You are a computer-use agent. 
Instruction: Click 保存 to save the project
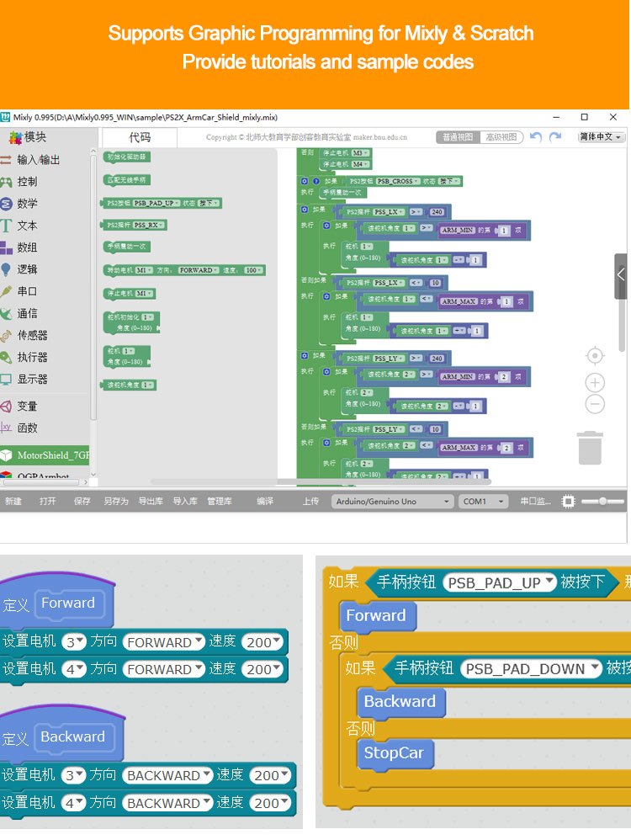pyautogui.click(x=82, y=502)
